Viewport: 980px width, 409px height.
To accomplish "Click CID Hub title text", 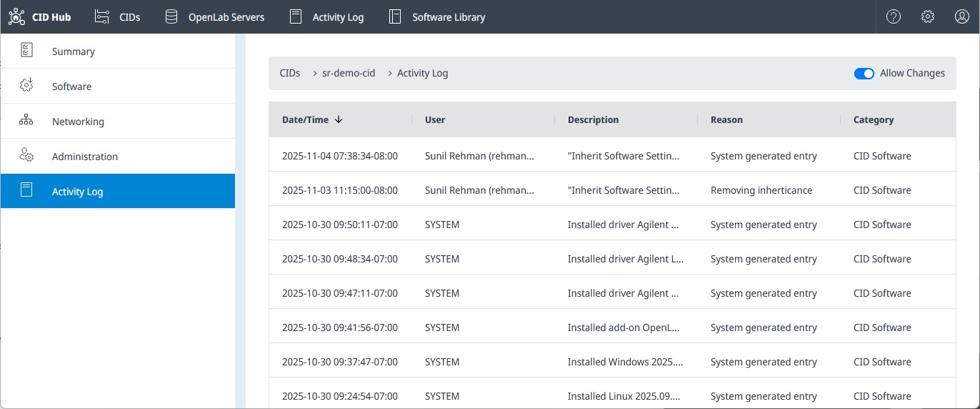I will (51, 17).
